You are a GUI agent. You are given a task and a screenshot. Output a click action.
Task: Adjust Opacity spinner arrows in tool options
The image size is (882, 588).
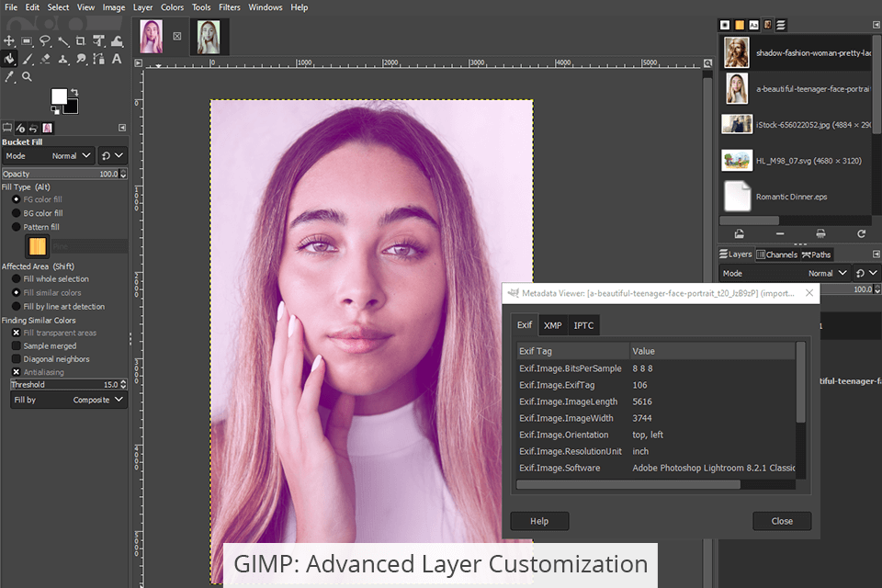123,174
